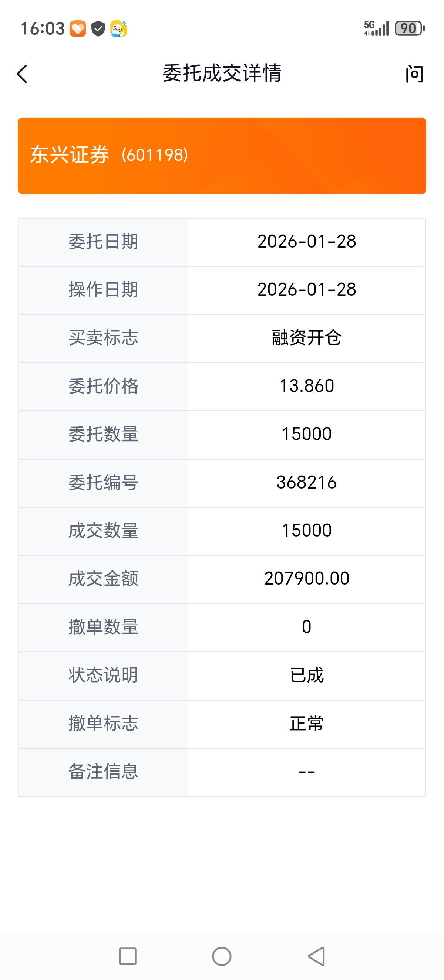
Task: Tap the cartoon avatar notification icon
Action: pos(118,28)
